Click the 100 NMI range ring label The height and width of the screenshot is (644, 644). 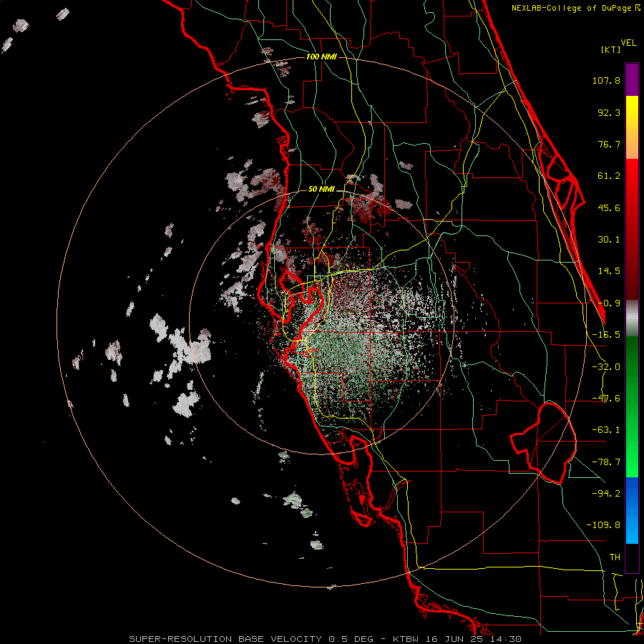[321, 57]
